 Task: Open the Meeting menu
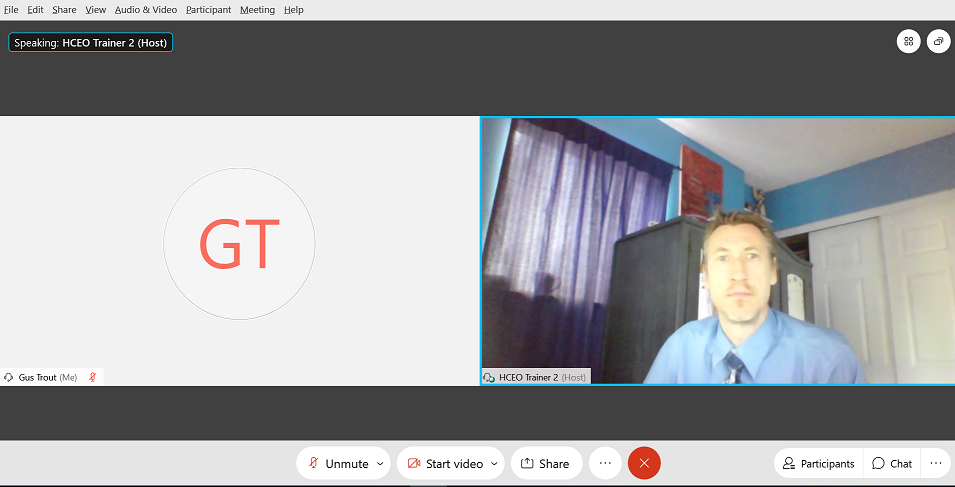click(257, 9)
